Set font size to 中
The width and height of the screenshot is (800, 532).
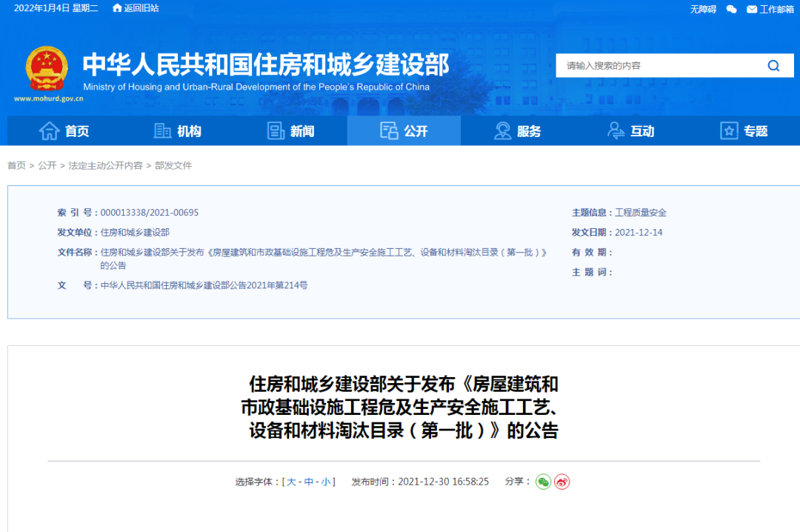(x=309, y=482)
